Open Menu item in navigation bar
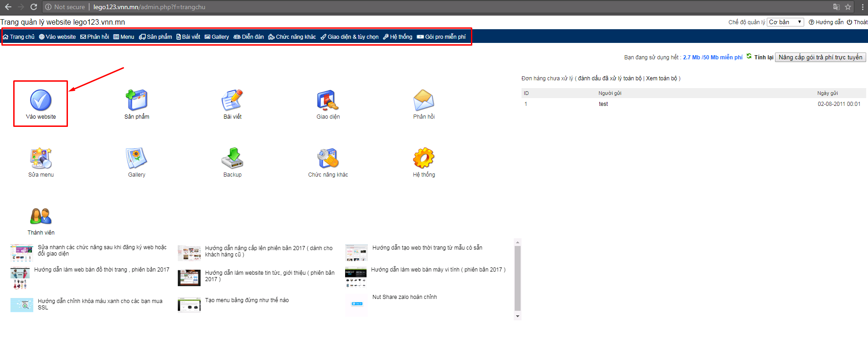Screen dimensions: 868x340 click(124, 37)
